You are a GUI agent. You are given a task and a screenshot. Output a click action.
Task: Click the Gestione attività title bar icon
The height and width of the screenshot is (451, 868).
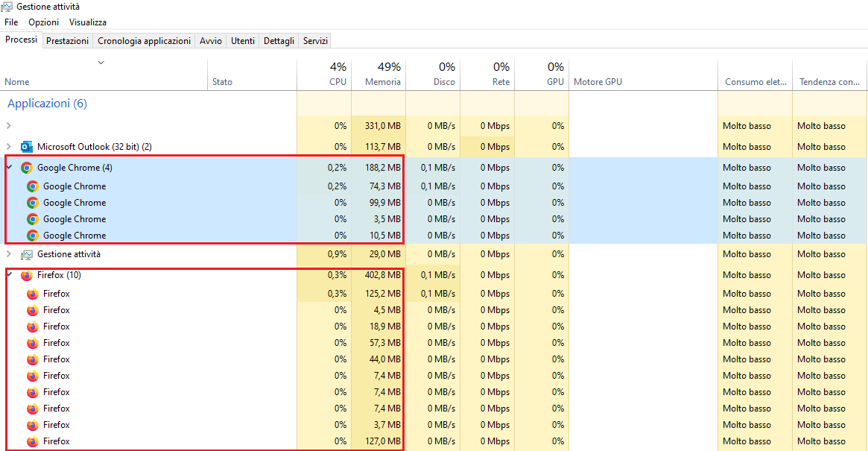pyautogui.click(x=7, y=7)
